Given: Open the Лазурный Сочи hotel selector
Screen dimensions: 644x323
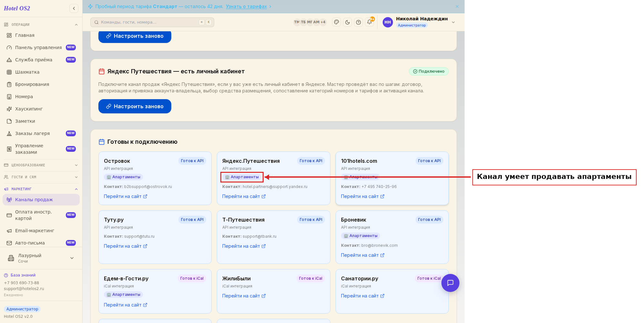Looking at the screenshot, I should [x=41, y=258].
